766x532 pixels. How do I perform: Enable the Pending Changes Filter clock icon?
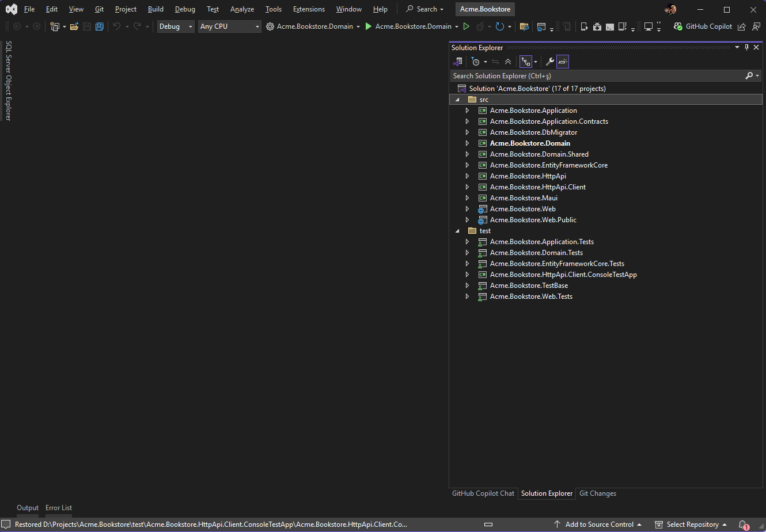pos(476,62)
